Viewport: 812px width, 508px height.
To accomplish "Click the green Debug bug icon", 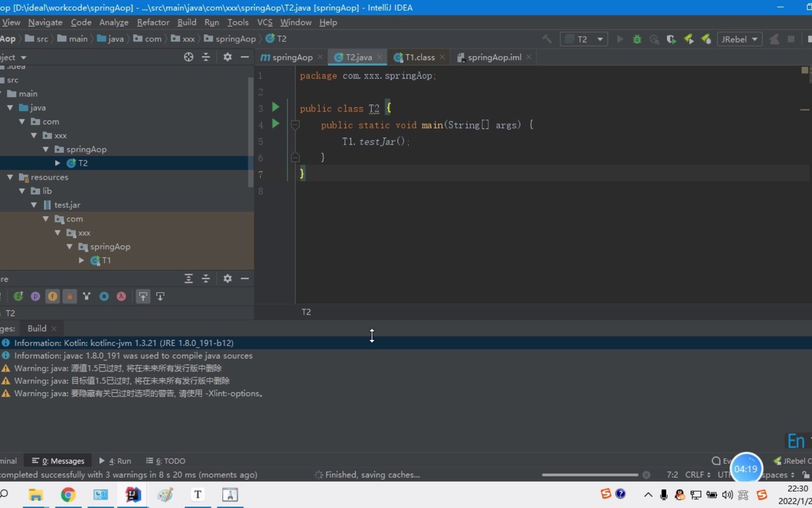I will (x=637, y=39).
